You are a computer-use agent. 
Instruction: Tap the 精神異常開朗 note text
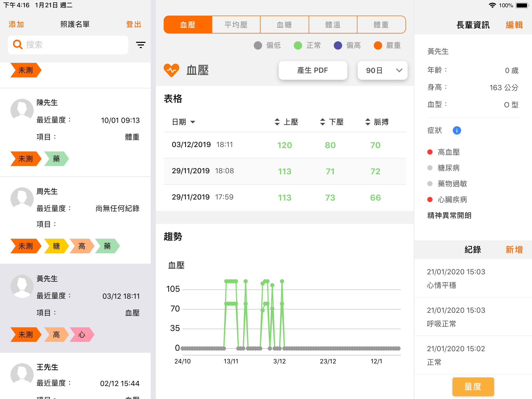click(449, 215)
